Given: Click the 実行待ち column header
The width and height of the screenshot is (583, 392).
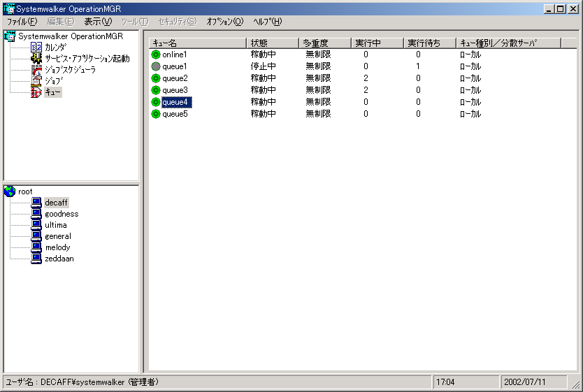Looking at the screenshot, I should click(x=429, y=43).
